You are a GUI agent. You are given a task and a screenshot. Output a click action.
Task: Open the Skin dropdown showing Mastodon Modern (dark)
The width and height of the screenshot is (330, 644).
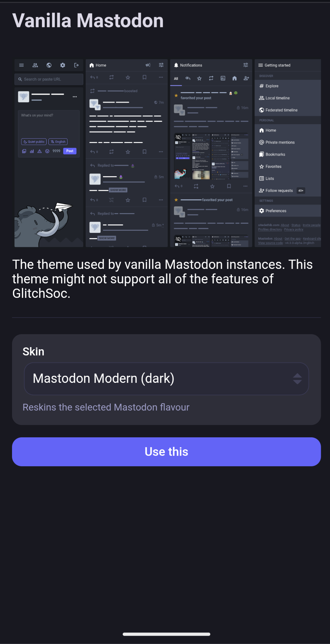click(166, 379)
